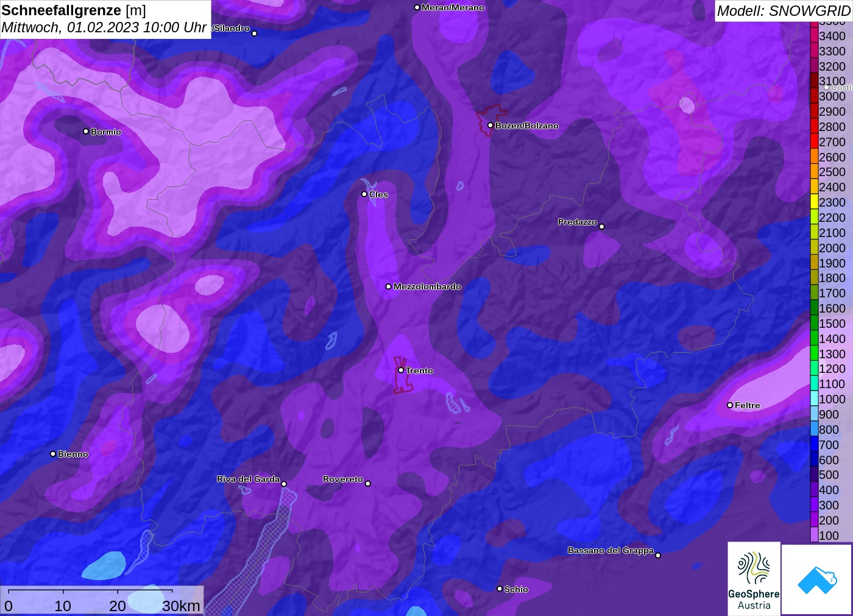Click the Bassano del Grappa marker
The width and height of the screenshot is (853, 616).
pyautogui.click(x=658, y=555)
